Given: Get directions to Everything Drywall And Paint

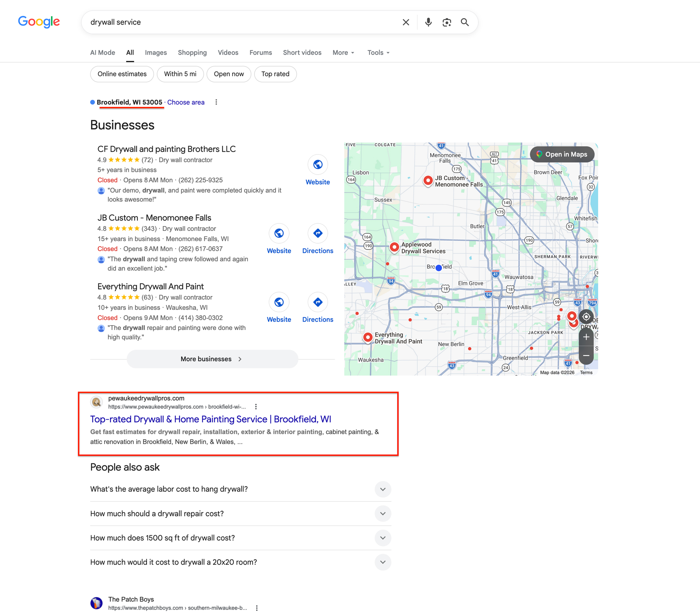Looking at the screenshot, I should pyautogui.click(x=318, y=302).
